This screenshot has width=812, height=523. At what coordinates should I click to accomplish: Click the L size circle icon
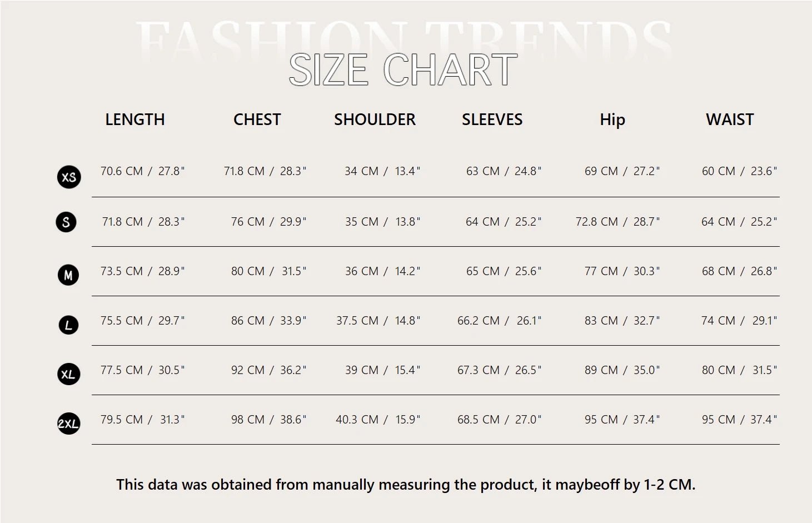pos(68,325)
